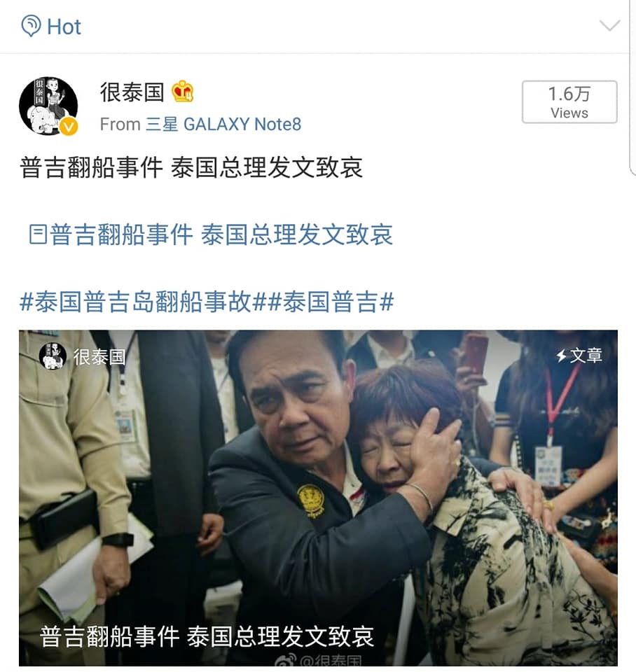Expand the post options chevron

(x=609, y=26)
